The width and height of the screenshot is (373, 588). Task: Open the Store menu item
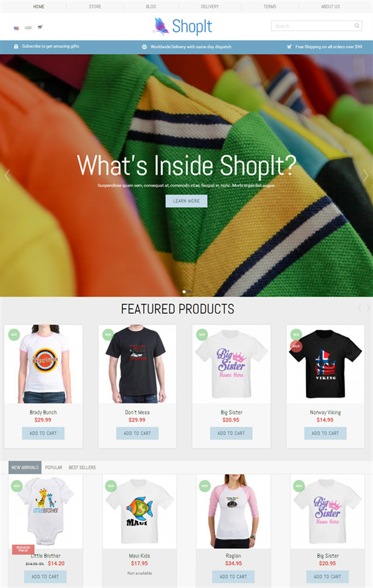[x=95, y=6]
